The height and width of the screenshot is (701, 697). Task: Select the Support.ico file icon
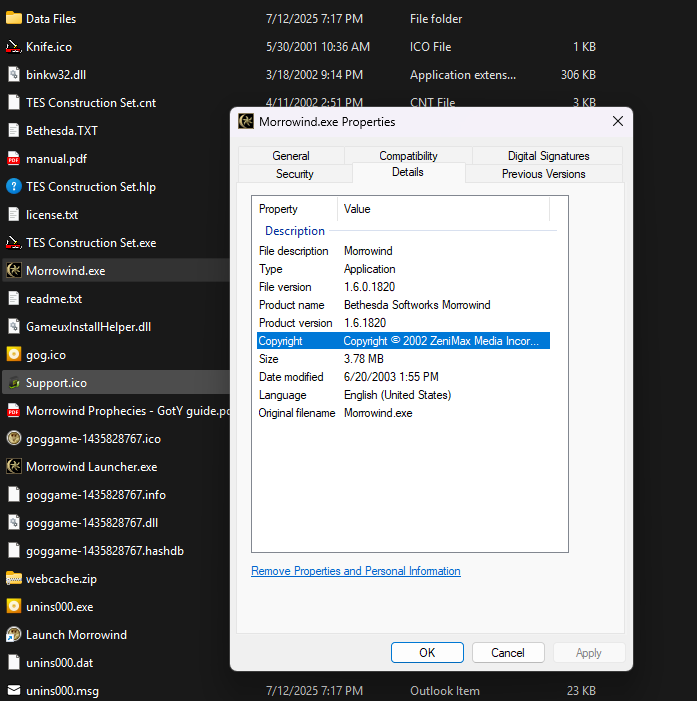(14, 383)
